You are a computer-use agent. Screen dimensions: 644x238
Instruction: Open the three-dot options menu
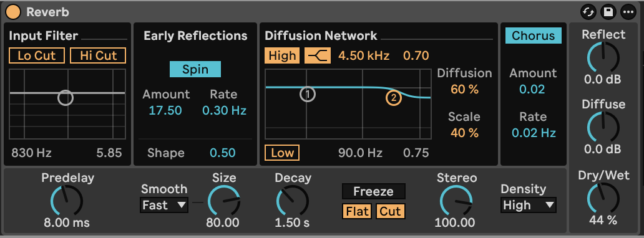pyautogui.click(x=628, y=12)
